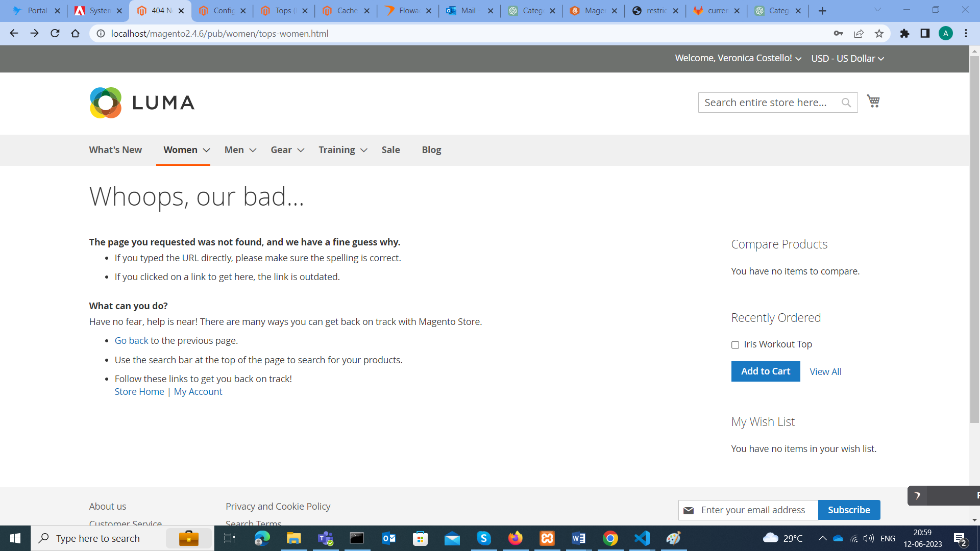The width and height of the screenshot is (980, 551).
Task: Click the Subscribe button
Action: (848, 510)
